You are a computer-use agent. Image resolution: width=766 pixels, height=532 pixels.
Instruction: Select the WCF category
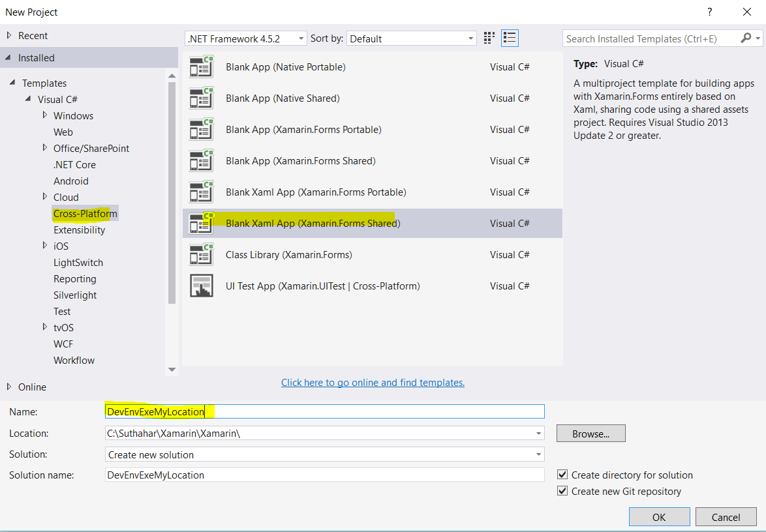(63, 344)
